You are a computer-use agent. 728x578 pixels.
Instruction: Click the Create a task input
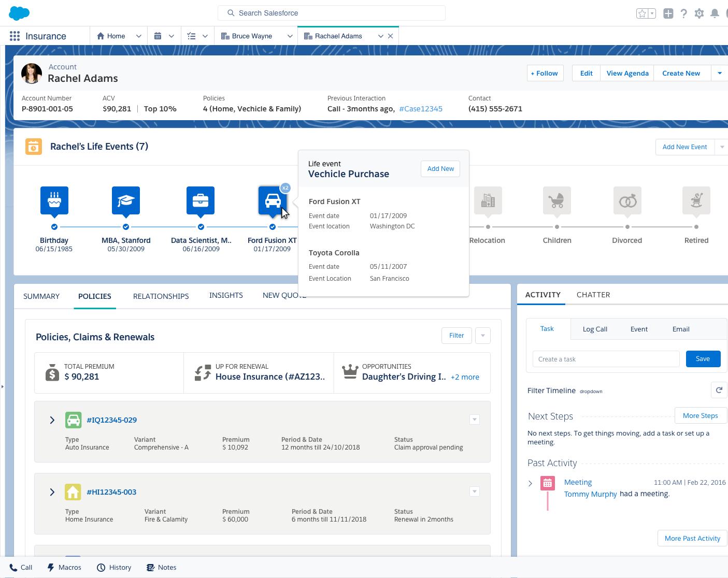[x=606, y=359]
